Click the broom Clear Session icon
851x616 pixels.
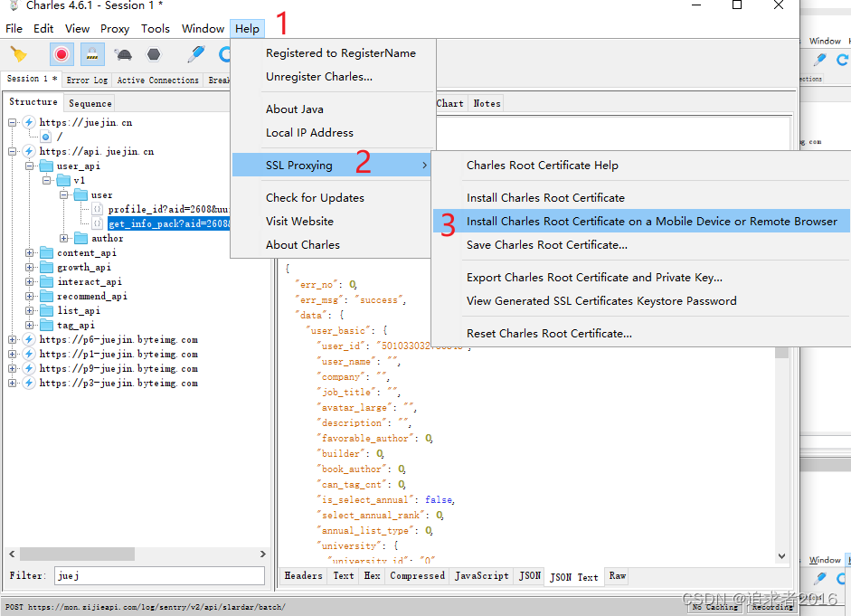pyautogui.click(x=18, y=54)
